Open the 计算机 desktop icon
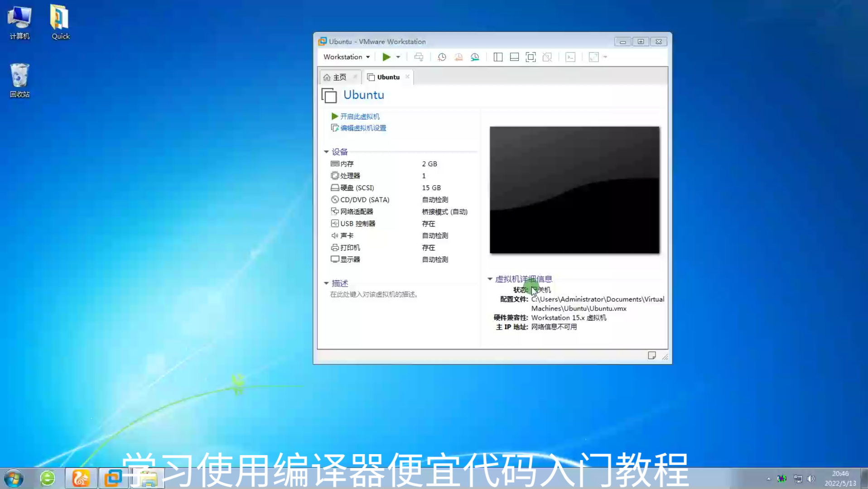868x489 pixels. (x=19, y=23)
